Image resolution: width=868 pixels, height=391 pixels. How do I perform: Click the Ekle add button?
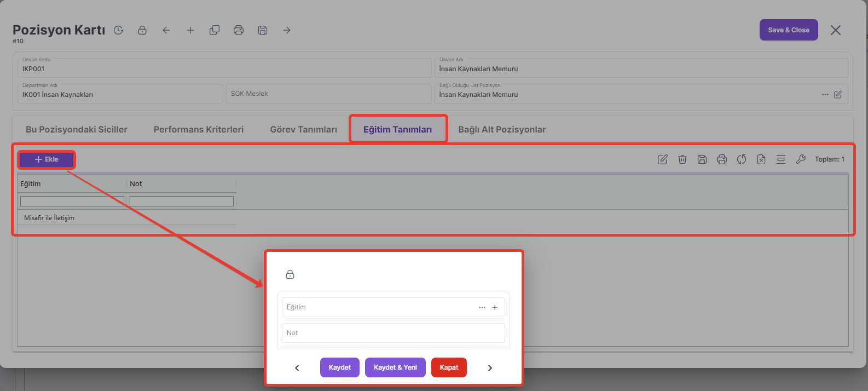click(x=47, y=159)
